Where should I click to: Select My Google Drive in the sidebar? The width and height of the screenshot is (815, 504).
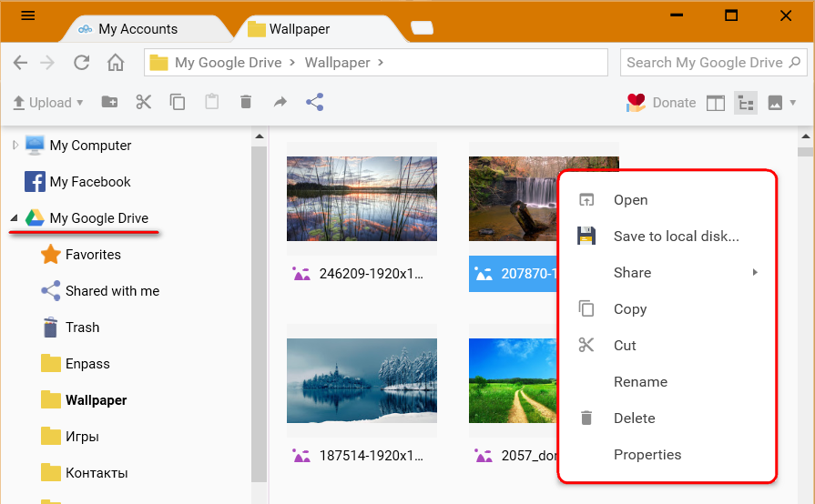tap(98, 218)
